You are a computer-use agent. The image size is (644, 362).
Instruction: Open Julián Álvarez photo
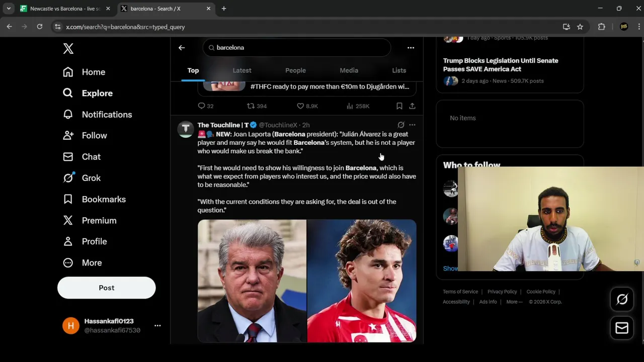pos(362,281)
